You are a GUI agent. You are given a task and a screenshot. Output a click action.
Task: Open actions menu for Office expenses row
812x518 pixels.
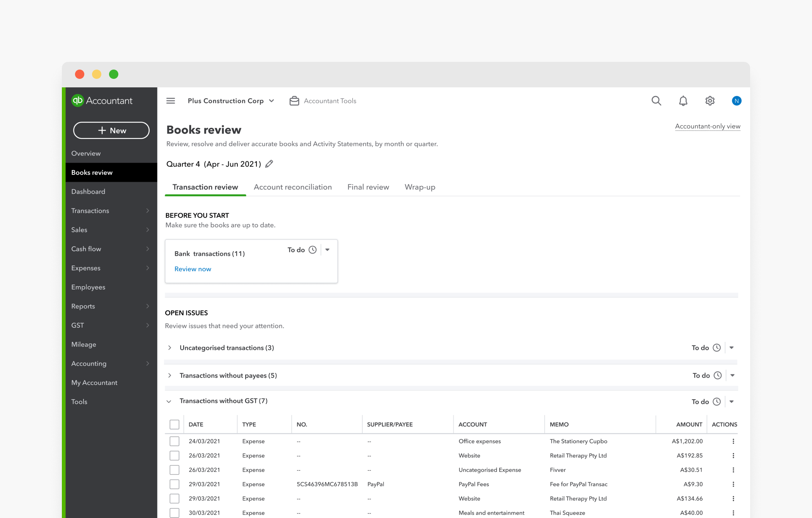(733, 441)
